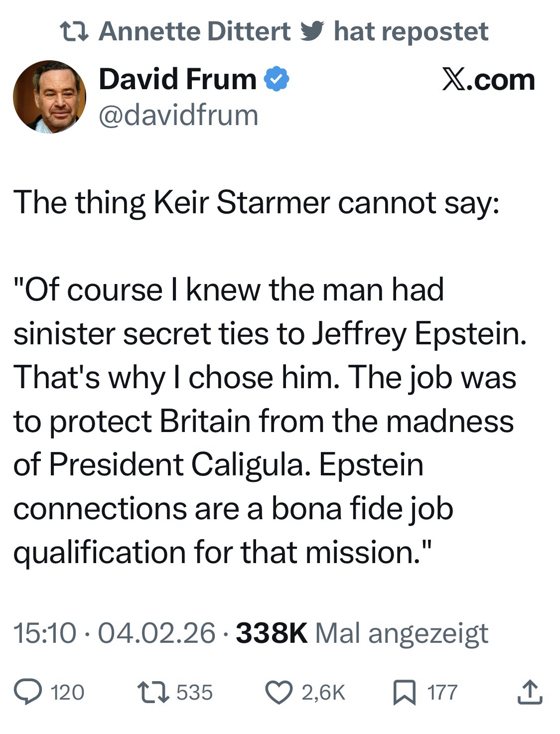Click the 535 reposts count

195,693
